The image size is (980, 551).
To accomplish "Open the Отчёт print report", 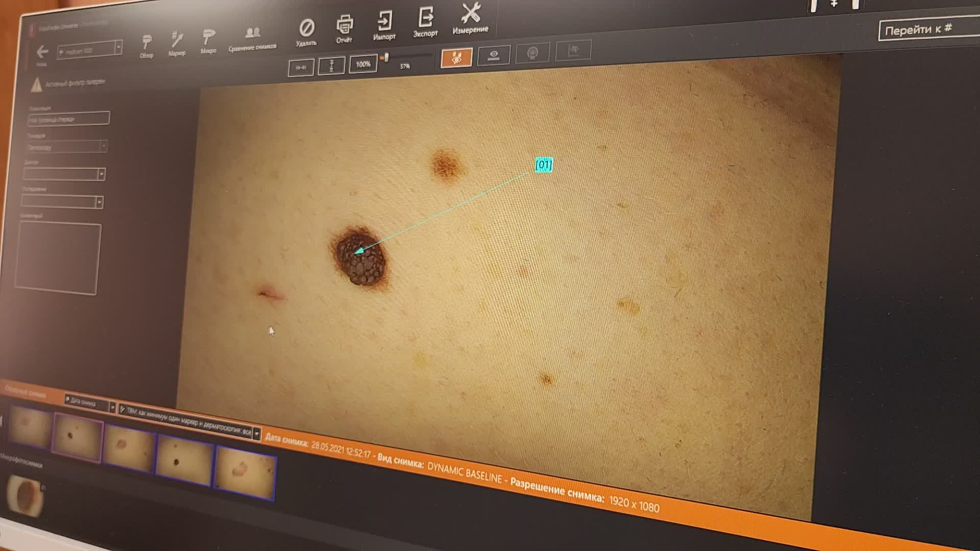I will tap(345, 29).
